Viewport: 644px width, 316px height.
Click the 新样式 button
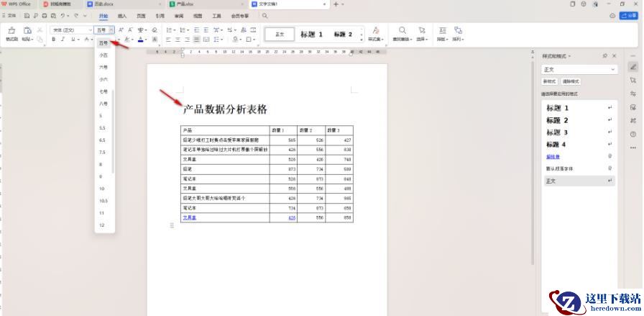[x=550, y=81]
